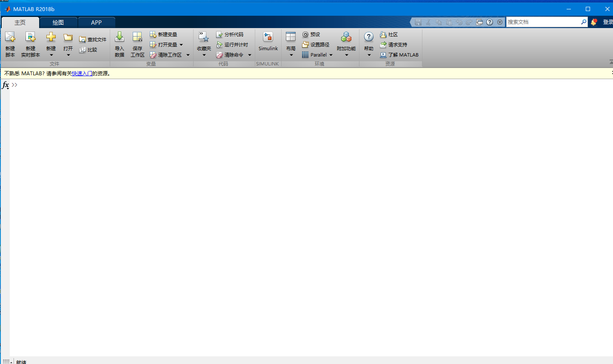Click the cut scissors icon in quick access toolbar
The height and width of the screenshot is (364, 613).
(x=428, y=22)
